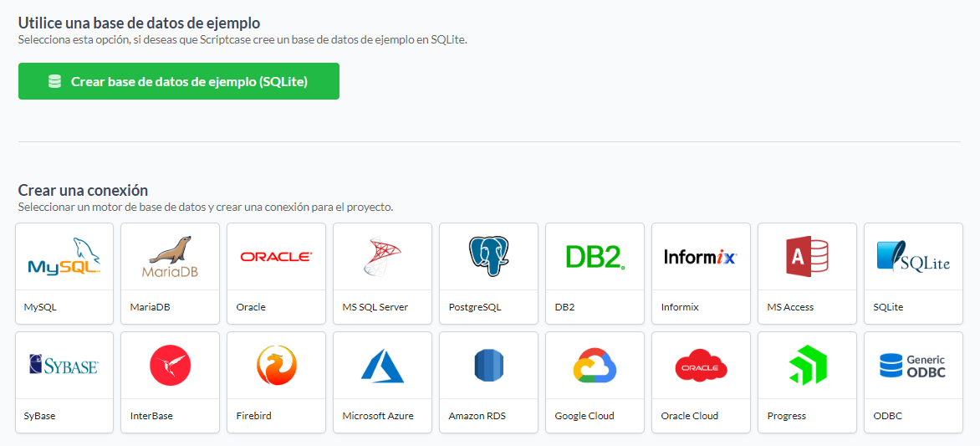
Task: Click the PostgreSQL text label
Action: pyautogui.click(x=475, y=307)
